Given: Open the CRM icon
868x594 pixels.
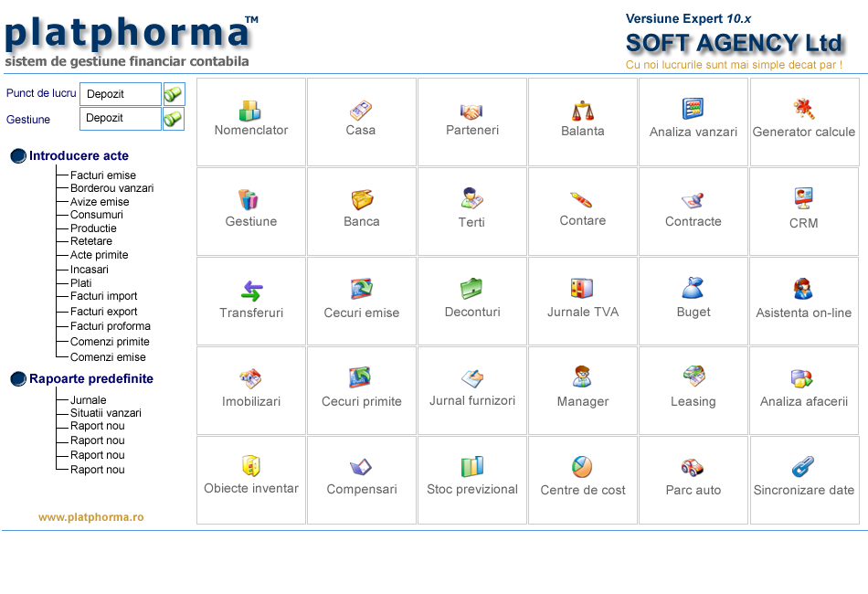Looking at the screenshot, I should point(803,198).
